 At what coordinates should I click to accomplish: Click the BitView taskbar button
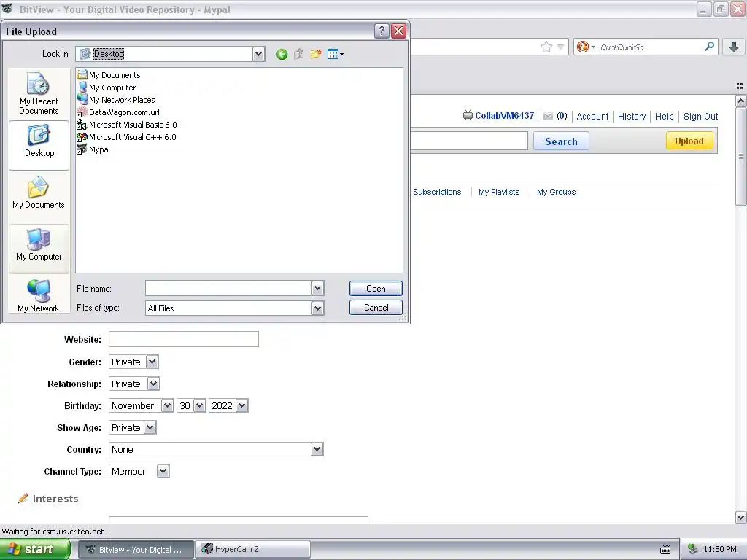point(136,550)
